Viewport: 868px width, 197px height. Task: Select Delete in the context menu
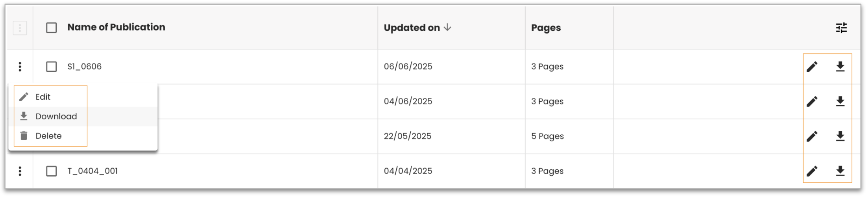point(48,136)
